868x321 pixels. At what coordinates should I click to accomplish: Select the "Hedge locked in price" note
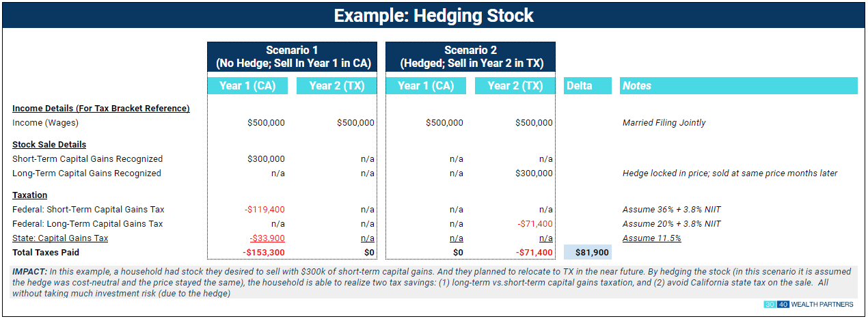pyautogui.click(x=729, y=173)
